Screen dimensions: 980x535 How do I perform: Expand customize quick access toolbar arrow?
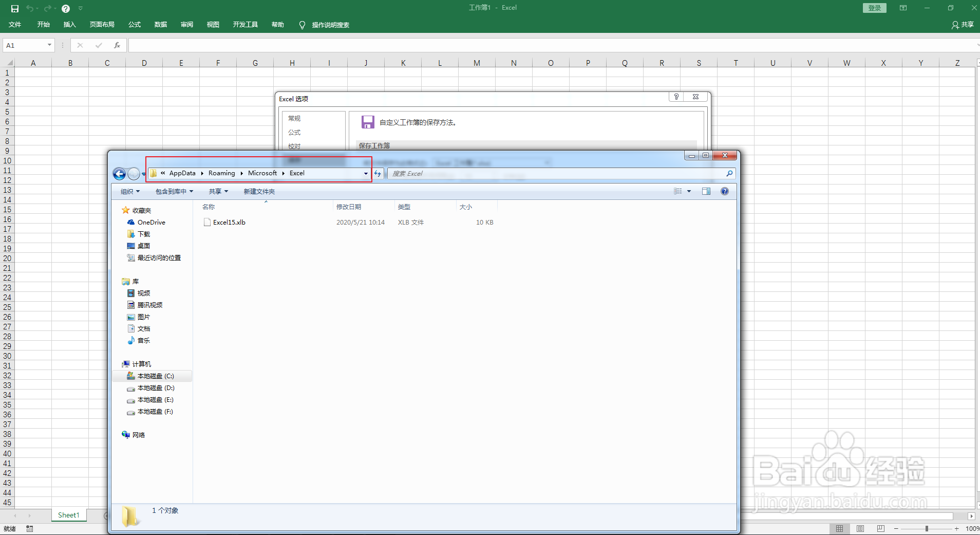pyautogui.click(x=81, y=9)
